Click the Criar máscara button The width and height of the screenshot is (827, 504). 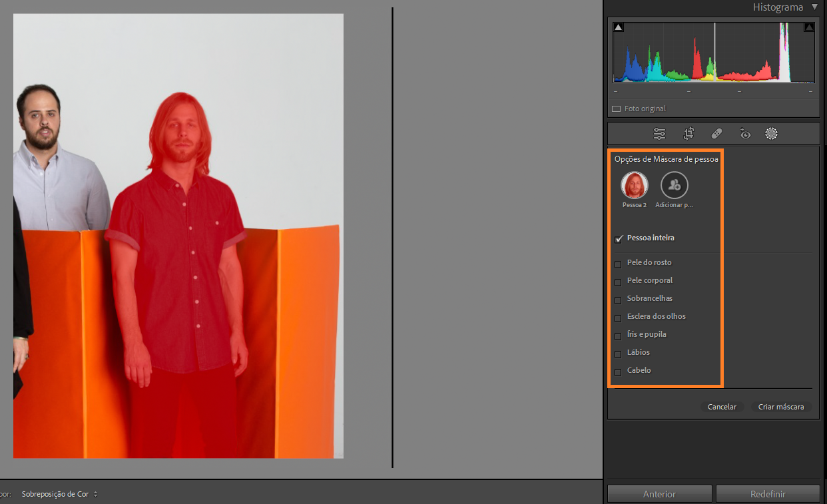780,407
